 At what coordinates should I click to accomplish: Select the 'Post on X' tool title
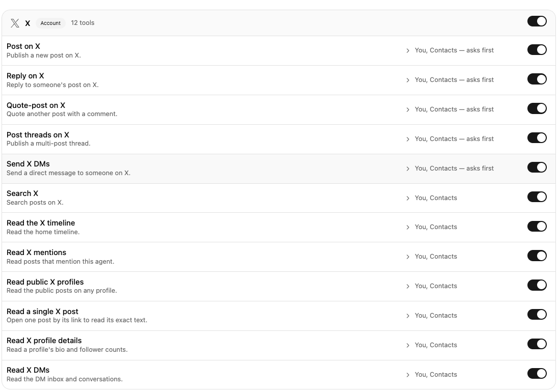[23, 46]
